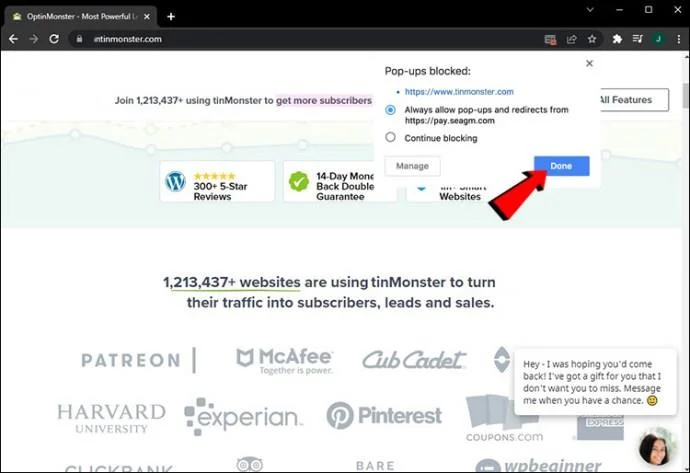Image resolution: width=690 pixels, height=473 pixels.
Task: Click the Manage button
Action: click(412, 166)
